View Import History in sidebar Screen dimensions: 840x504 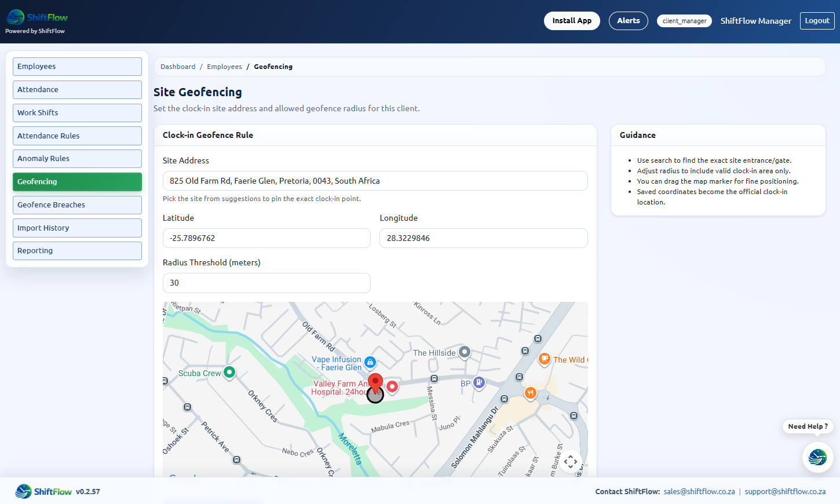pyautogui.click(x=77, y=228)
